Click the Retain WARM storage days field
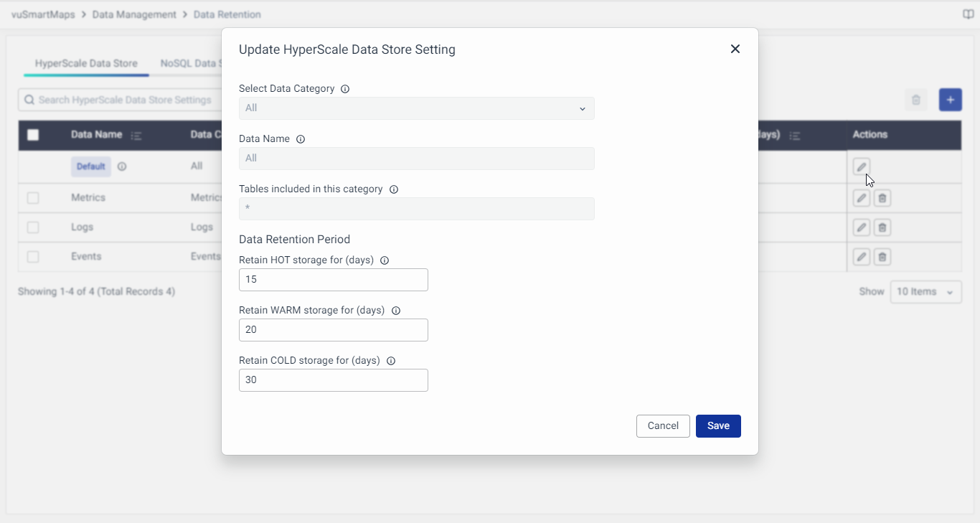Screen dimensions: 980x523 click(333, 330)
